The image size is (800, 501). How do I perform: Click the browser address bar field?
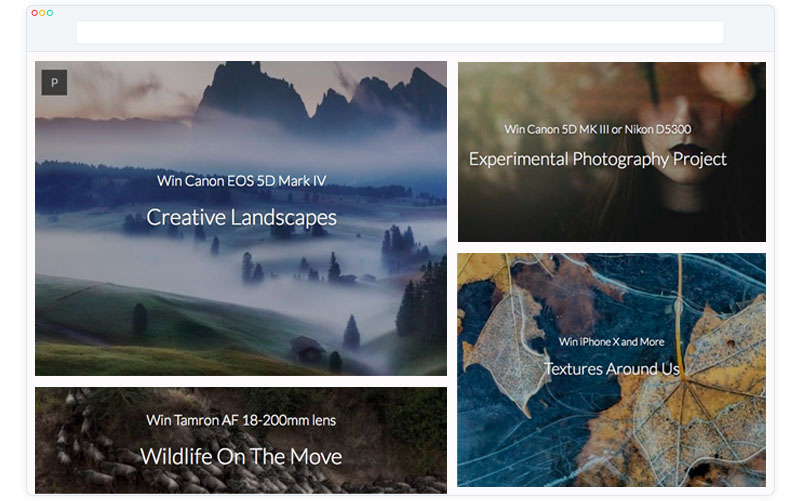point(400,32)
